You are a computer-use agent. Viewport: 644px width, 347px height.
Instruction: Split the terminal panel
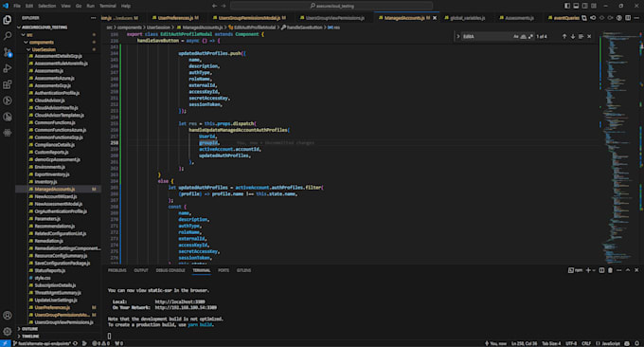tap(601, 270)
